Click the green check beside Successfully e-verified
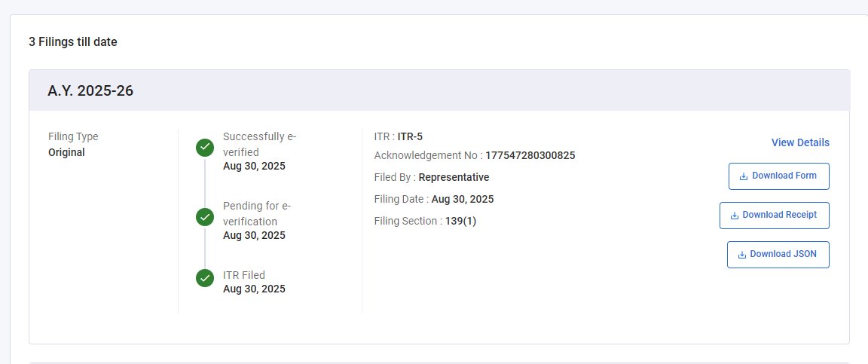The height and width of the screenshot is (364, 868). [205, 148]
